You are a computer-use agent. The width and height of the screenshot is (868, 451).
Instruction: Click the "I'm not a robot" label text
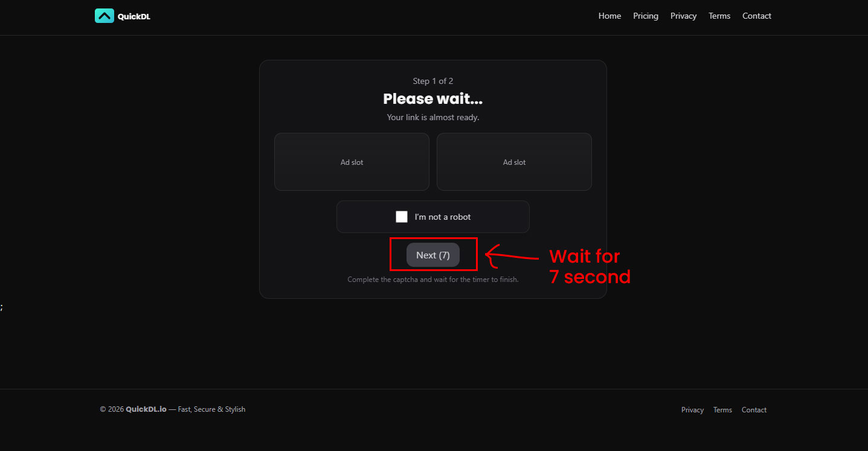[442, 217]
